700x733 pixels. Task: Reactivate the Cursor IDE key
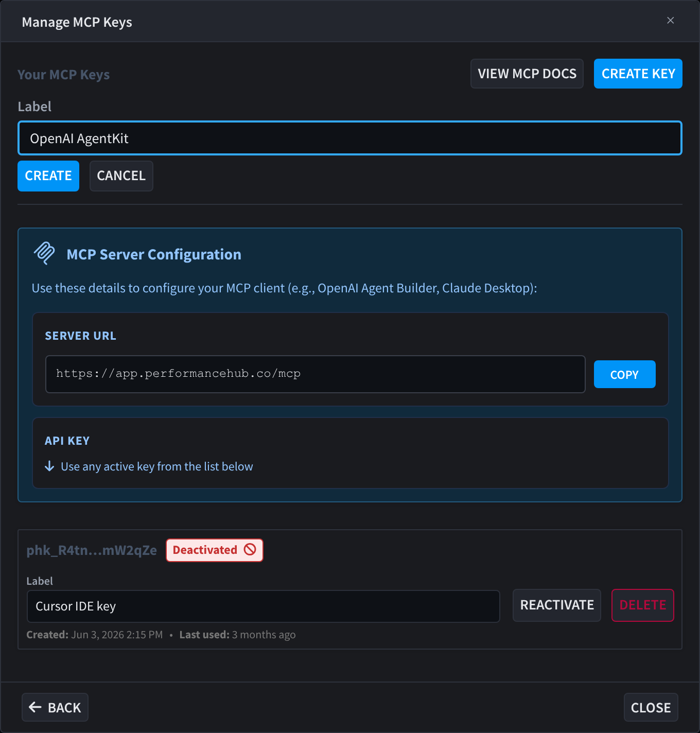(x=557, y=605)
